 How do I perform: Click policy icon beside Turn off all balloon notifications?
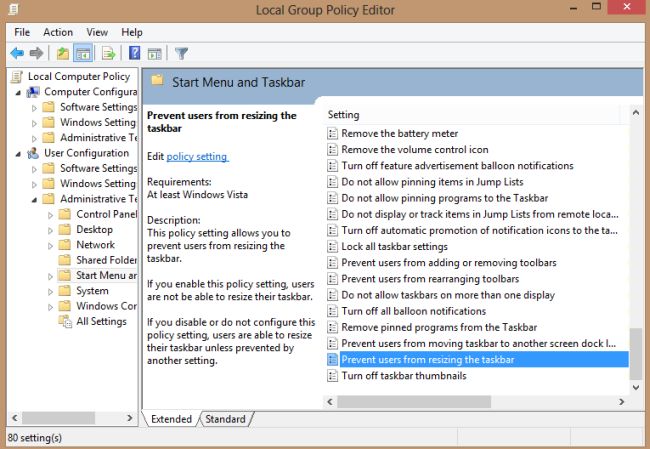pos(332,311)
